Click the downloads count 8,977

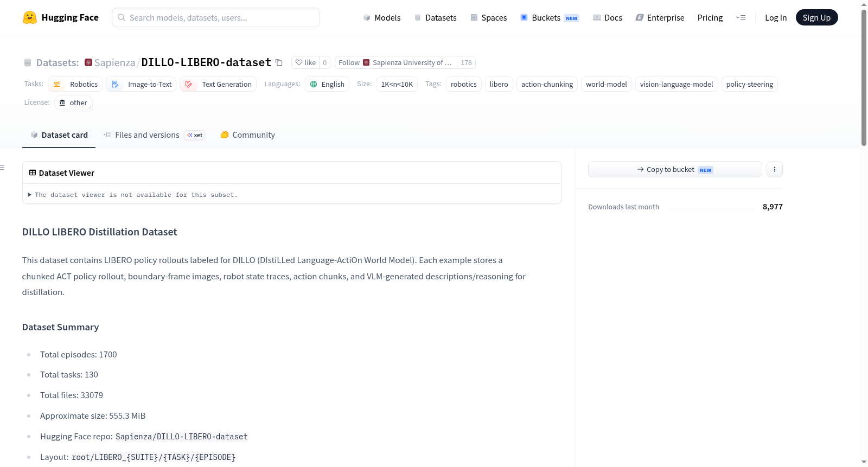[773, 207]
